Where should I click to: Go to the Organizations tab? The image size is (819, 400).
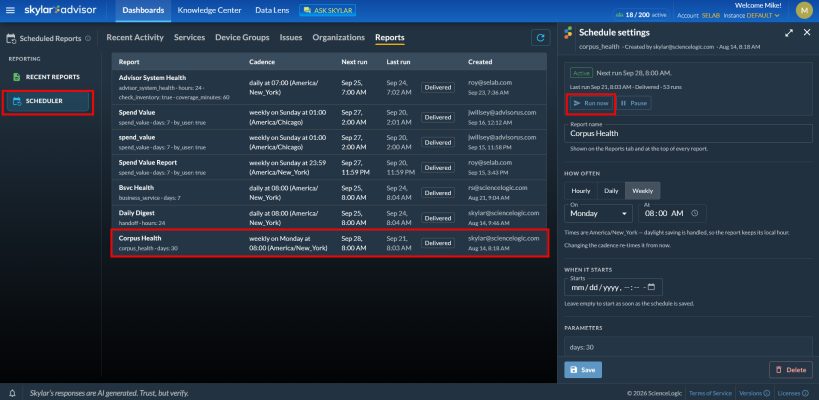pyautogui.click(x=338, y=38)
